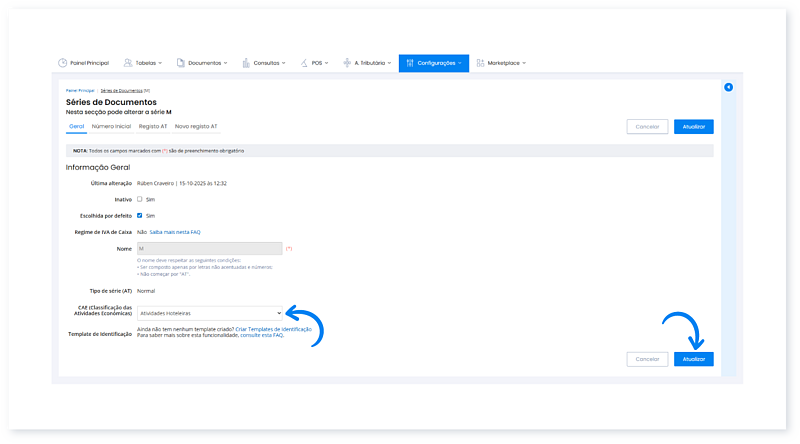Click the Nome input field
The width and height of the screenshot is (800, 444).
point(209,248)
